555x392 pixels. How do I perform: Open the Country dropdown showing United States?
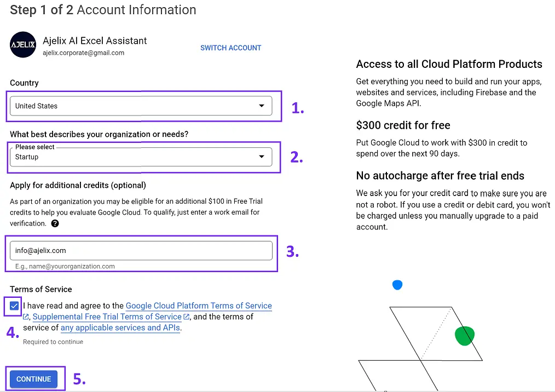141,106
